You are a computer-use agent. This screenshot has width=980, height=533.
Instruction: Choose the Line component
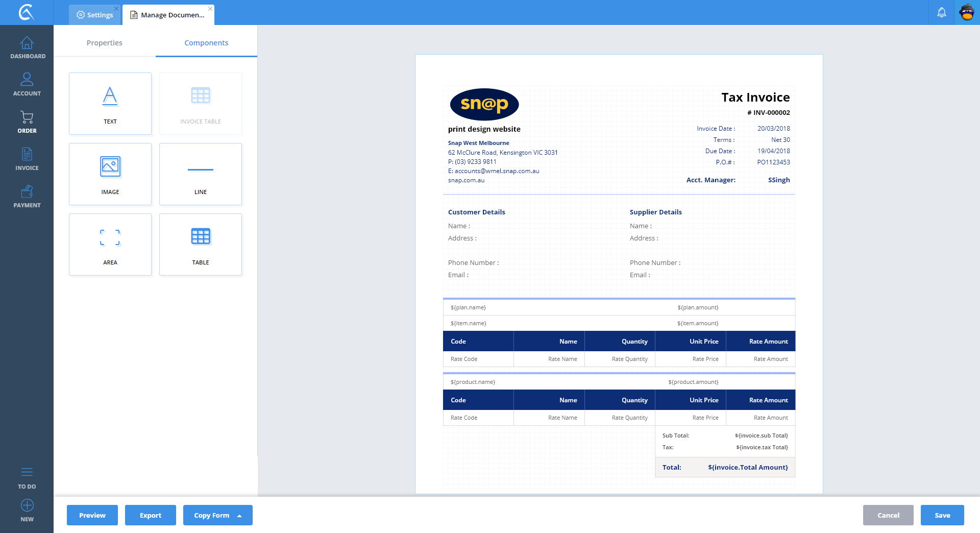(201, 174)
